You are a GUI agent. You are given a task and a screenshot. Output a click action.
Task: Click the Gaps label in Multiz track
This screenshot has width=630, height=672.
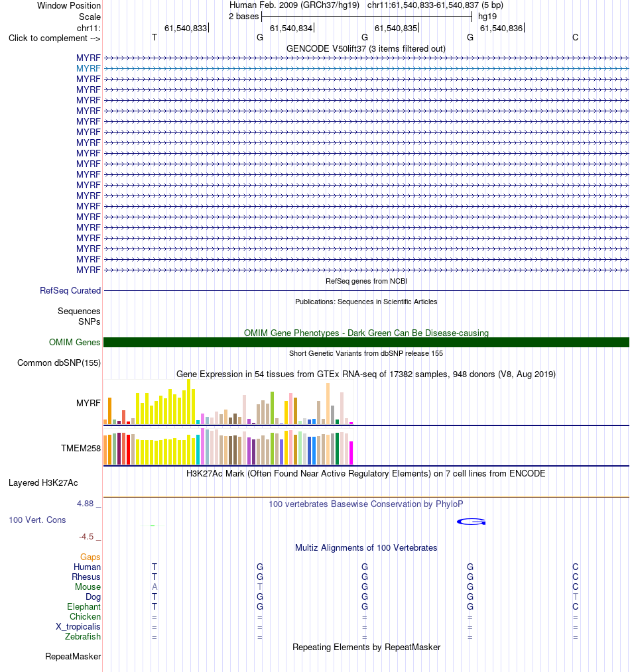tap(90, 557)
